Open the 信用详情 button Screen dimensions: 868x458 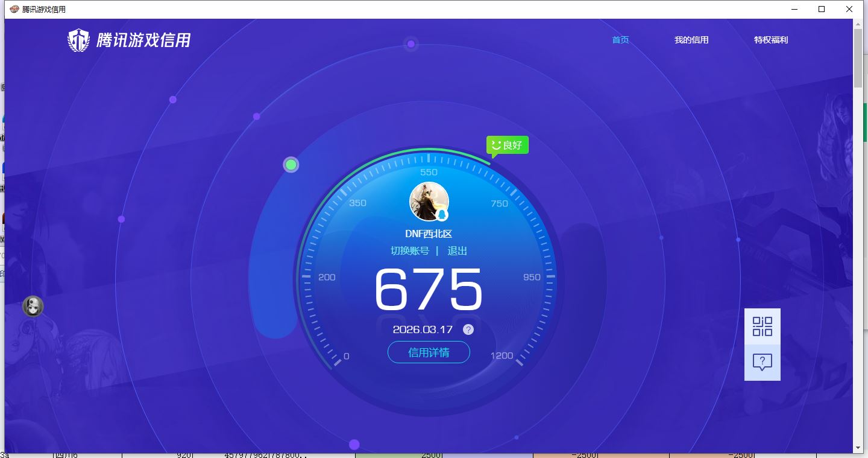pyautogui.click(x=429, y=352)
